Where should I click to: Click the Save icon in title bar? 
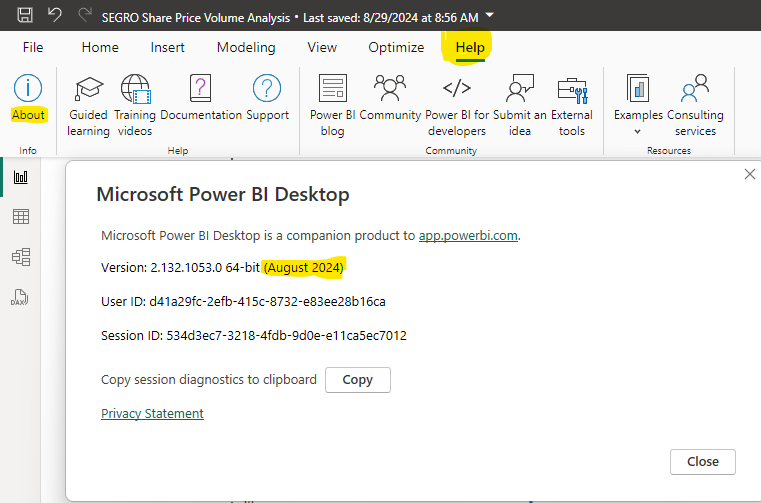click(25, 15)
